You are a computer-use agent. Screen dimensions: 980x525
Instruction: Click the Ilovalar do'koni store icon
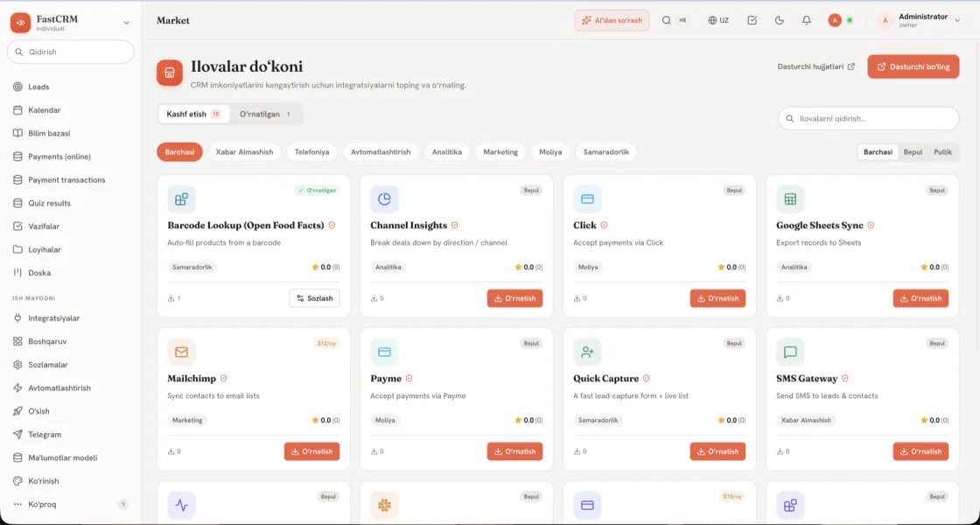point(170,73)
